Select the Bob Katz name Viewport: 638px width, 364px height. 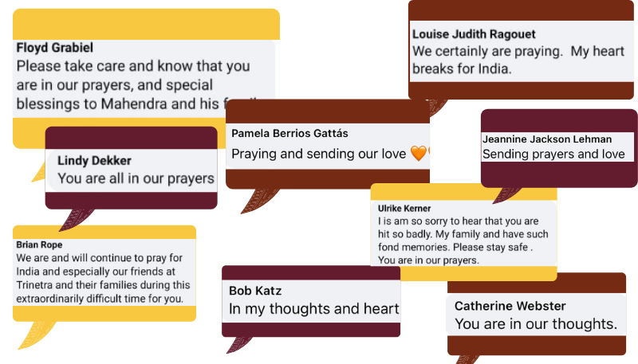[x=255, y=291]
